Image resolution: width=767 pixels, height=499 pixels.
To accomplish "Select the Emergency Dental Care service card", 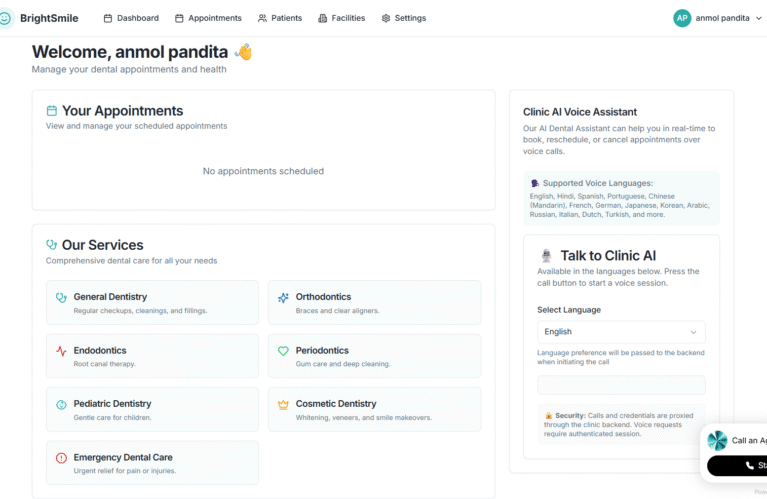I will point(152,463).
